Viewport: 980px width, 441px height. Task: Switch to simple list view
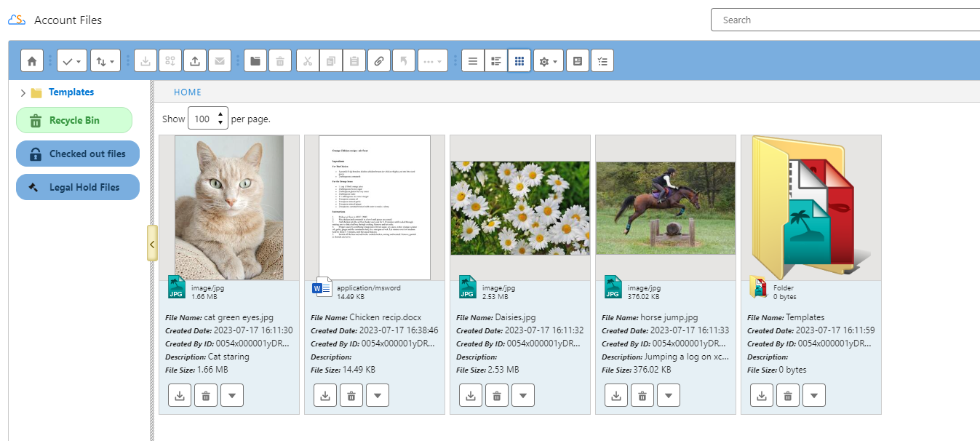[x=473, y=61]
